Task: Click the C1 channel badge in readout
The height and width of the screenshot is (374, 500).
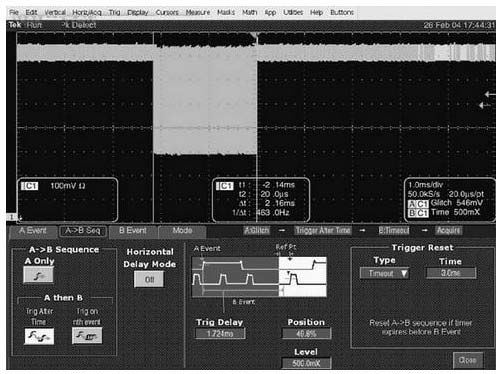Action: pyautogui.click(x=29, y=186)
